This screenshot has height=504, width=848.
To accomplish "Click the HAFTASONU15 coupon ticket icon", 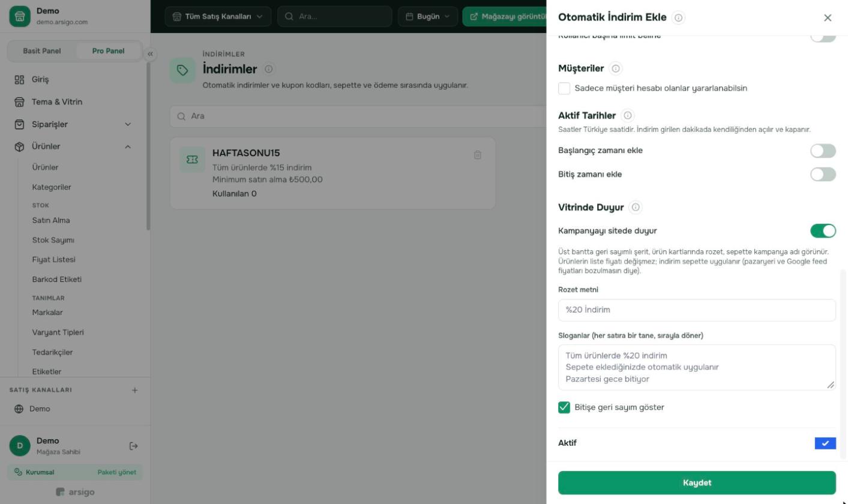I will click(x=192, y=160).
